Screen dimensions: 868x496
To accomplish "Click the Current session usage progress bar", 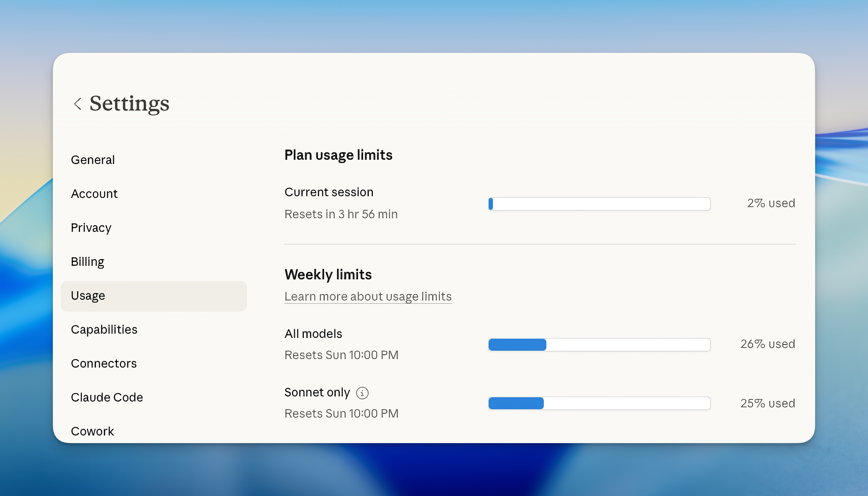I will pyautogui.click(x=599, y=204).
